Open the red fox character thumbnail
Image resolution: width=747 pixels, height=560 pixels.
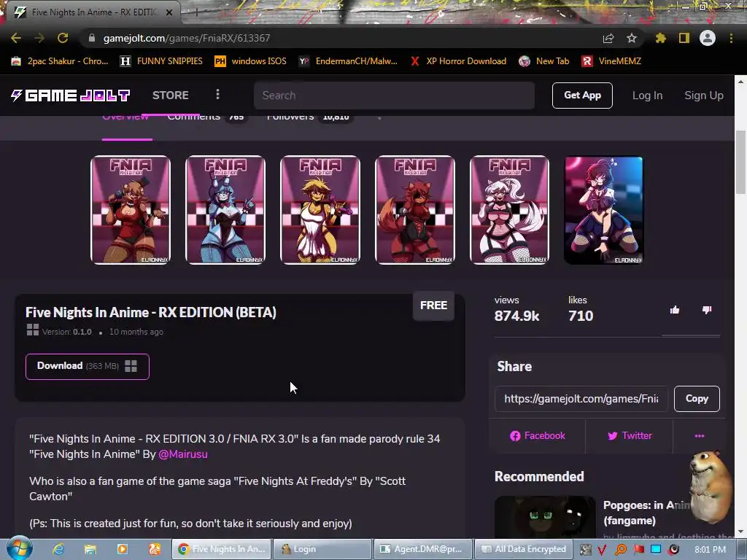click(x=415, y=209)
